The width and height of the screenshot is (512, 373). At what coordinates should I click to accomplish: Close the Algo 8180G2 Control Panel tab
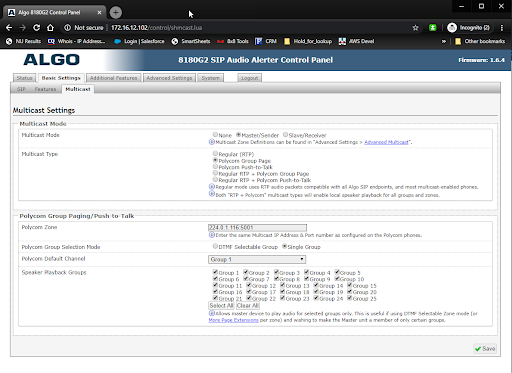(x=99, y=13)
